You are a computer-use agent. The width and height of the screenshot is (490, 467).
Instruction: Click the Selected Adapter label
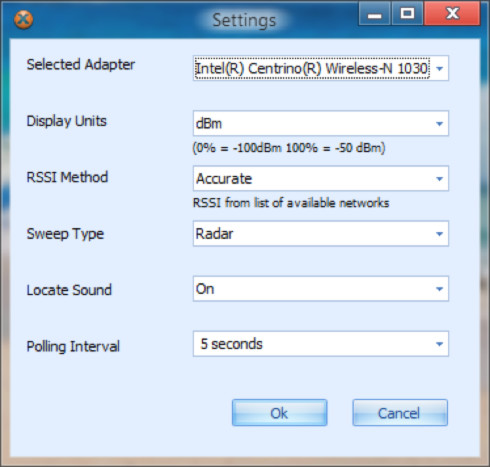(81, 65)
